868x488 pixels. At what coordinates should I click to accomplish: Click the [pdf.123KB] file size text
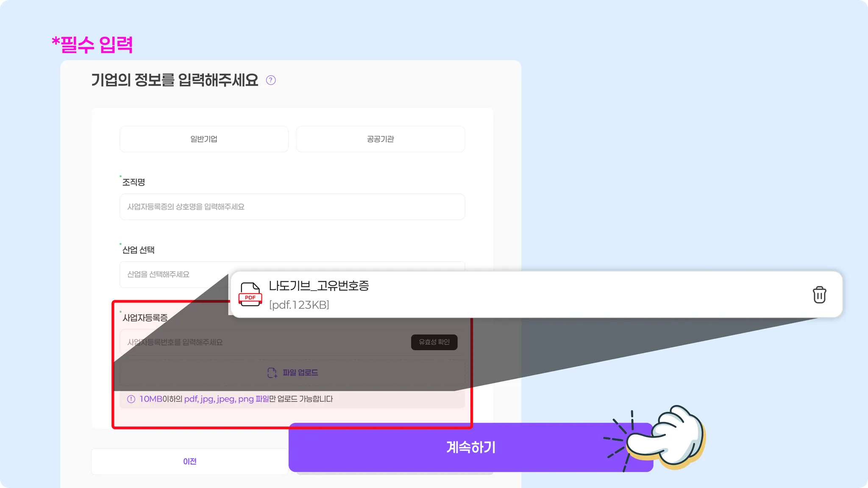[299, 305]
